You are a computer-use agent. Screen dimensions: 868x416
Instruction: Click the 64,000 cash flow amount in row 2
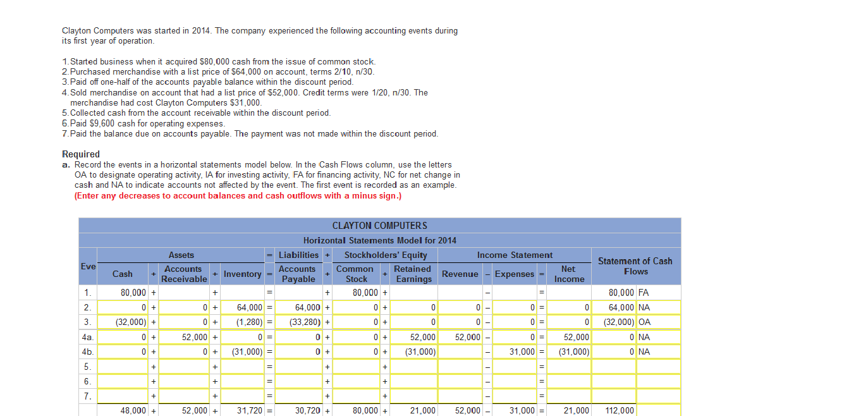[614, 307]
